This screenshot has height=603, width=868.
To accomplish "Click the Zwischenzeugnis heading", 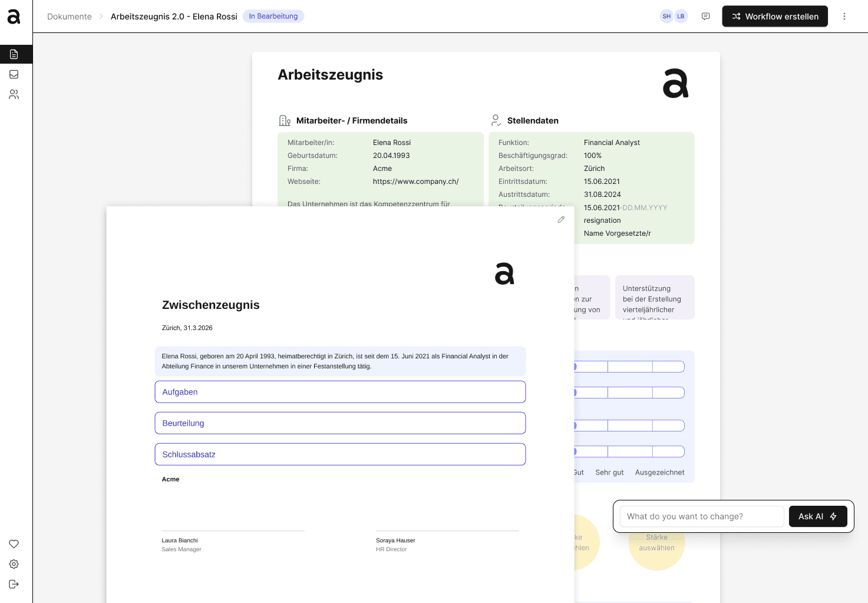I will pos(211,305).
